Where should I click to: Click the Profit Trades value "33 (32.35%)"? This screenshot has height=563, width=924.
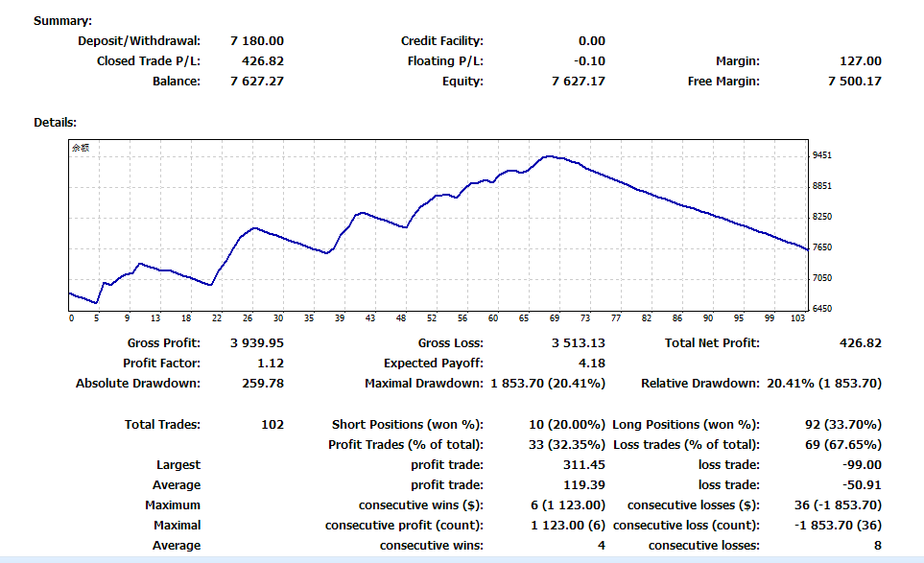(567, 444)
